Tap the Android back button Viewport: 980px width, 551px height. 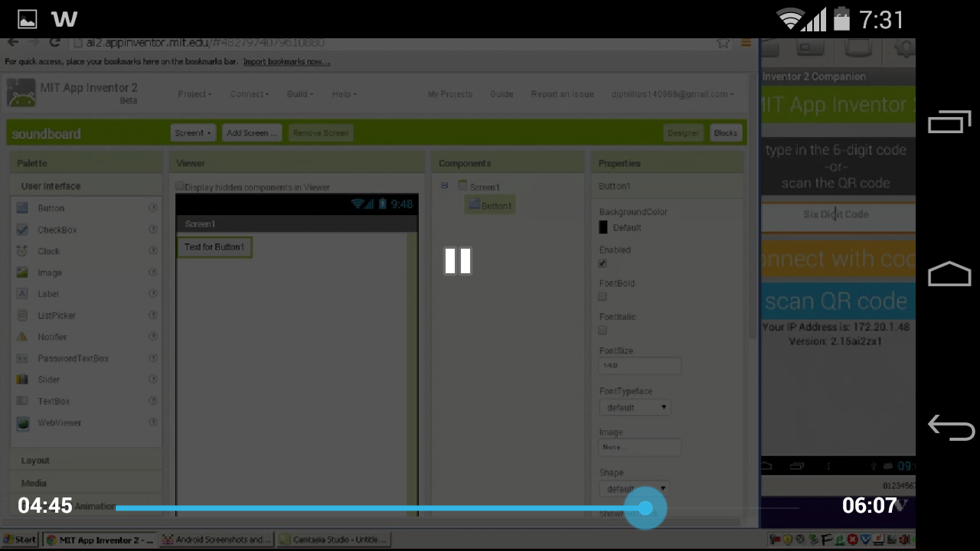tap(950, 427)
